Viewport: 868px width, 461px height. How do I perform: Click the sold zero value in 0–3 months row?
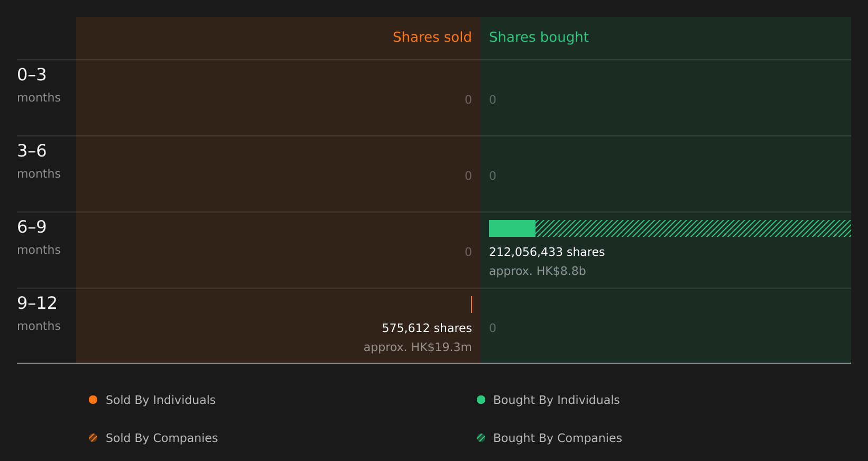(x=468, y=100)
